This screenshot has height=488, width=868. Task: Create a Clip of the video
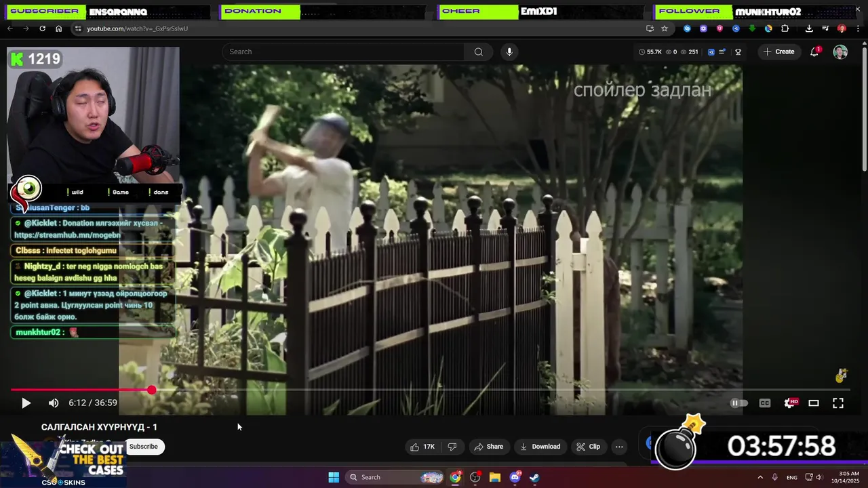pos(588,447)
